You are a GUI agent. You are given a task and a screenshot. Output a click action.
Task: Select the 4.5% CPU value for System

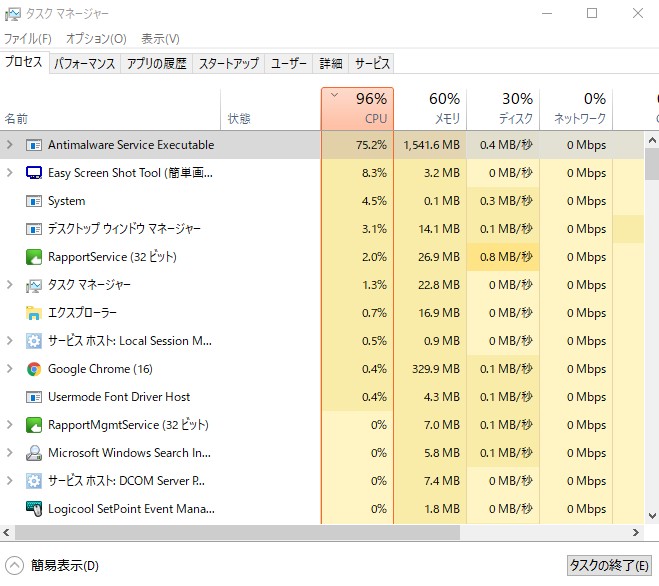(x=374, y=201)
